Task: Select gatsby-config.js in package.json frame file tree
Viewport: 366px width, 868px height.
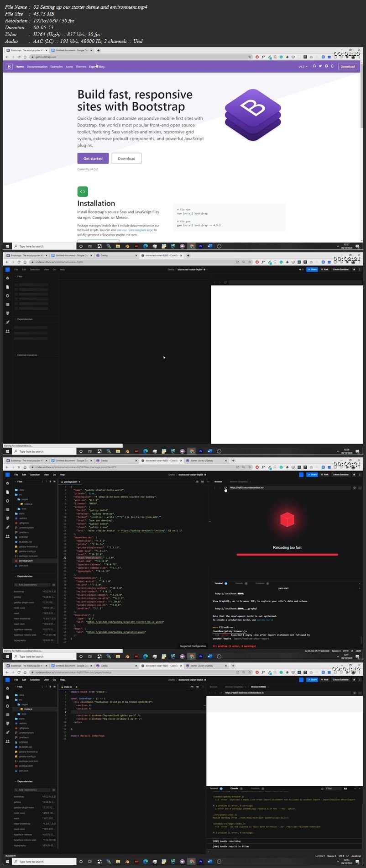Action: click(27, 551)
